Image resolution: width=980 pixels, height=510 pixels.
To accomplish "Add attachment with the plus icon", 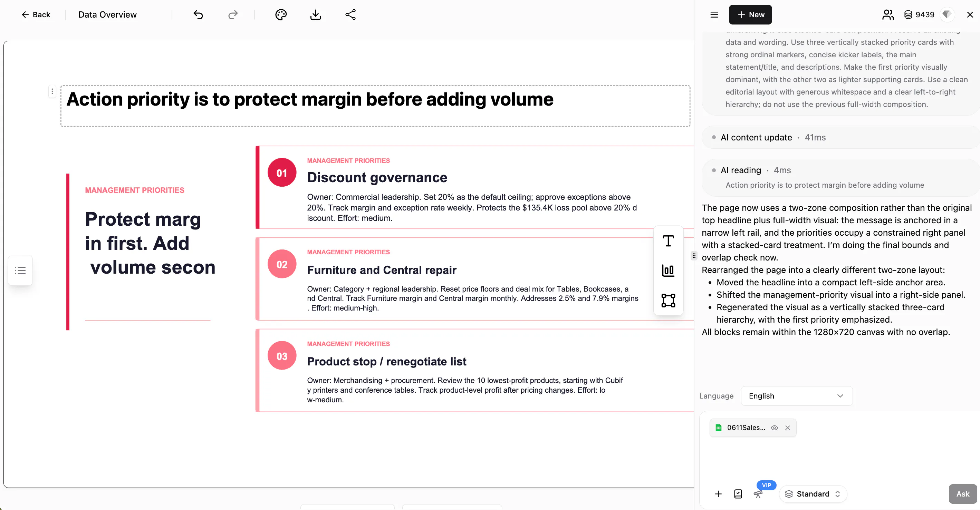I will point(718,494).
